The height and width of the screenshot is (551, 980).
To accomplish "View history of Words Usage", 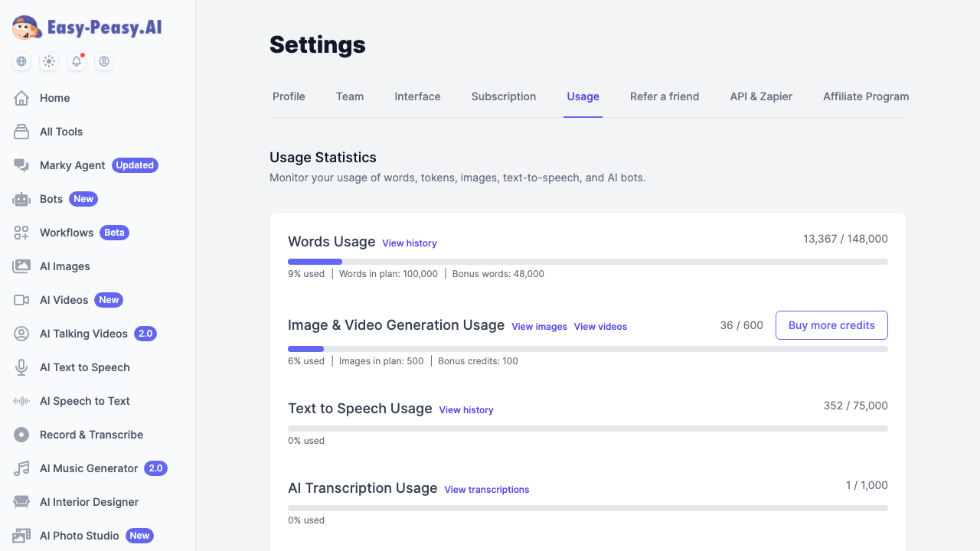I will click(410, 243).
